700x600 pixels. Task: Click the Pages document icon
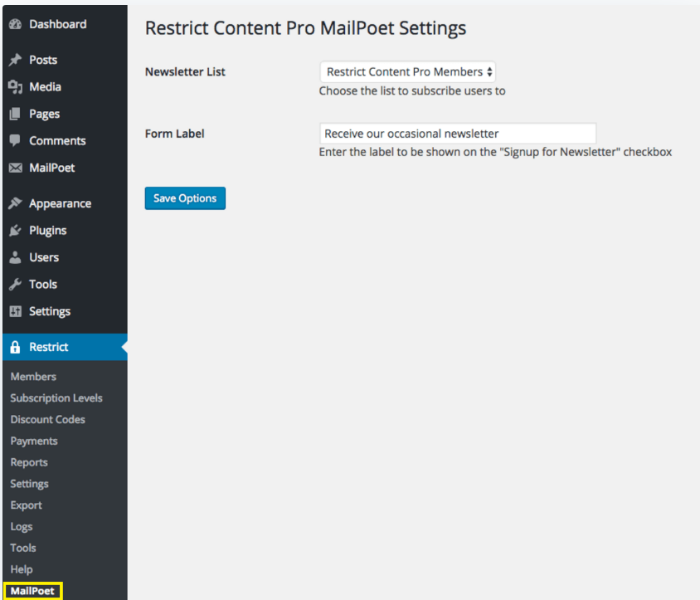click(x=15, y=114)
